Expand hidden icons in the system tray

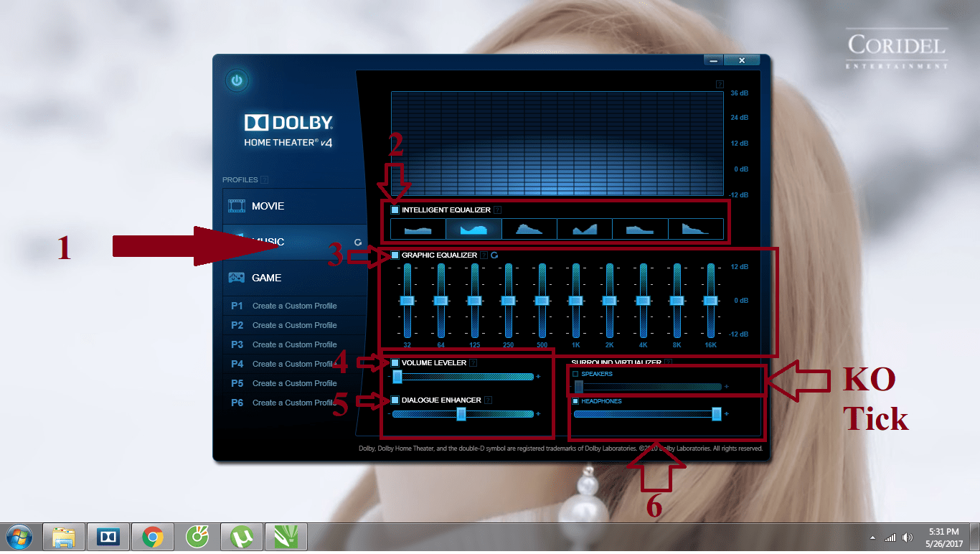pos(872,536)
